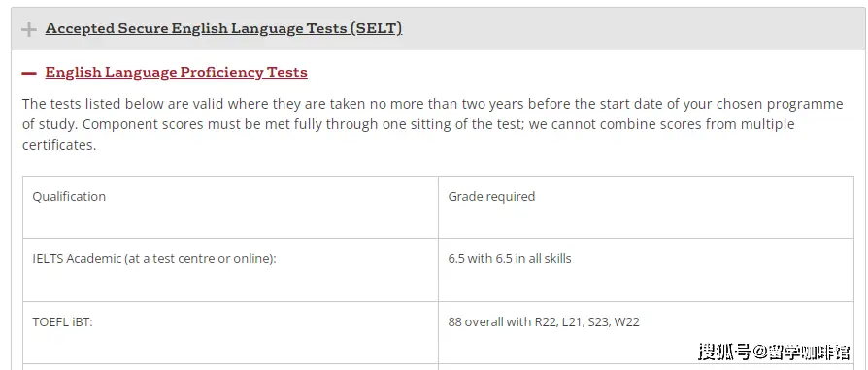The width and height of the screenshot is (868, 370).
Task: Click the red minus icon to collapse section
Action: [x=29, y=73]
